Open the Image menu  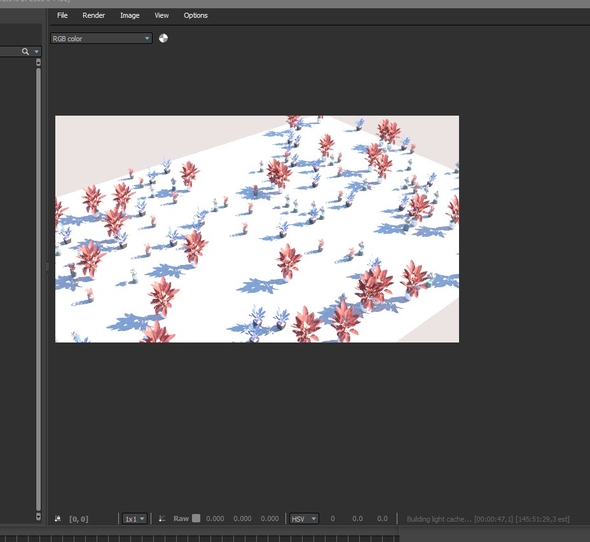129,15
